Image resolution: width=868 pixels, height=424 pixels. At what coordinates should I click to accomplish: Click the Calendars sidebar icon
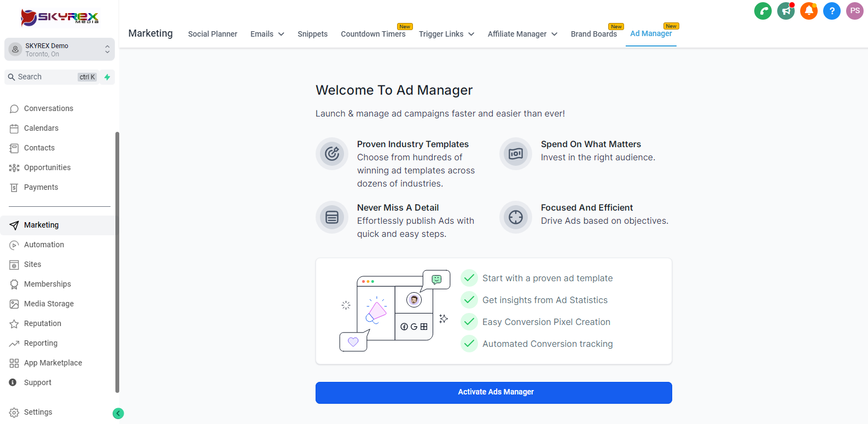(x=14, y=129)
